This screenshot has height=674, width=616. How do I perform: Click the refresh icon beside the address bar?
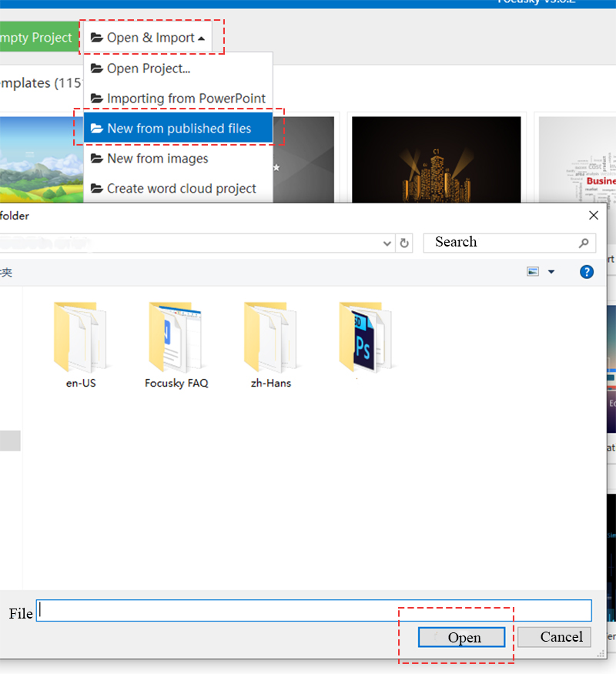[406, 243]
